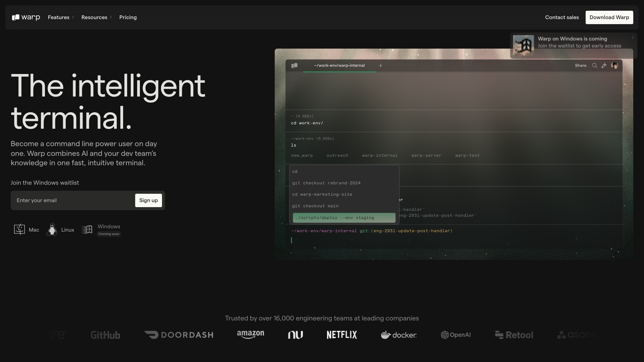Click chevron on Windows waitlist banner
This screenshot has width=644, height=362.
(633, 38)
